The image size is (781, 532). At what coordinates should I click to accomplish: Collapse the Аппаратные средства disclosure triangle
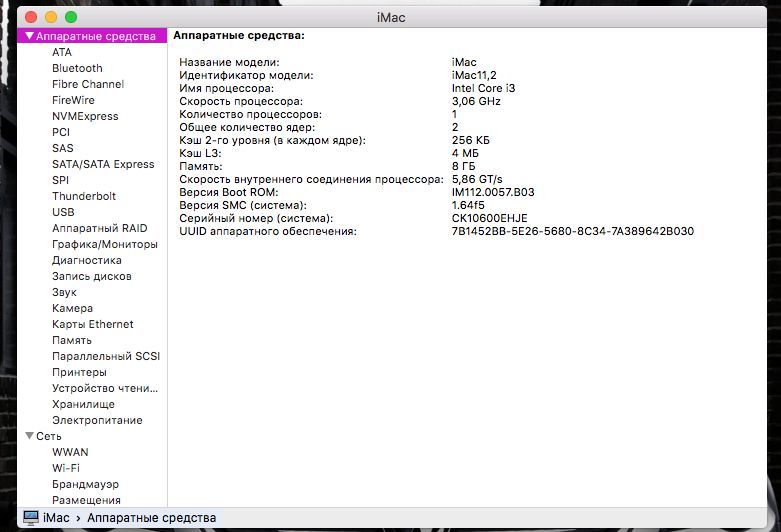tap(29, 36)
